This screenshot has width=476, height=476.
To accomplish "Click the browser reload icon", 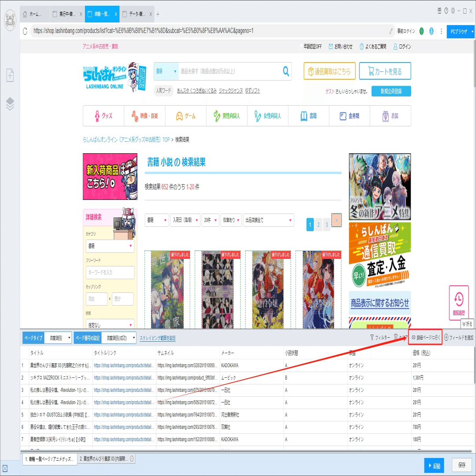I will [x=25, y=31].
